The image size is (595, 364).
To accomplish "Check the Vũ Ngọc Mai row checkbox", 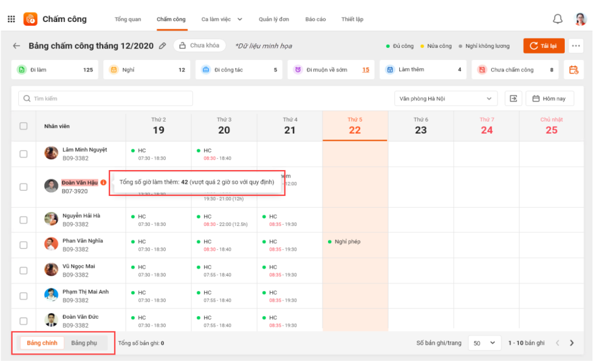I will point(23,271).
